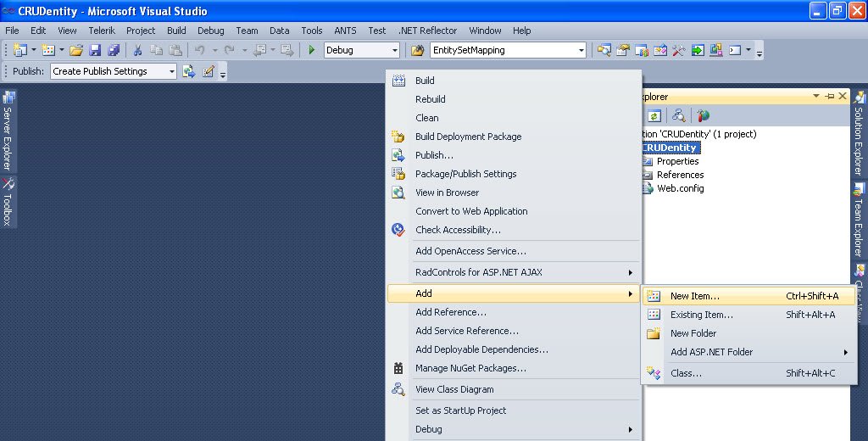Click the Publish Web globe icon
868x441 pixels.
pos(189,71)
